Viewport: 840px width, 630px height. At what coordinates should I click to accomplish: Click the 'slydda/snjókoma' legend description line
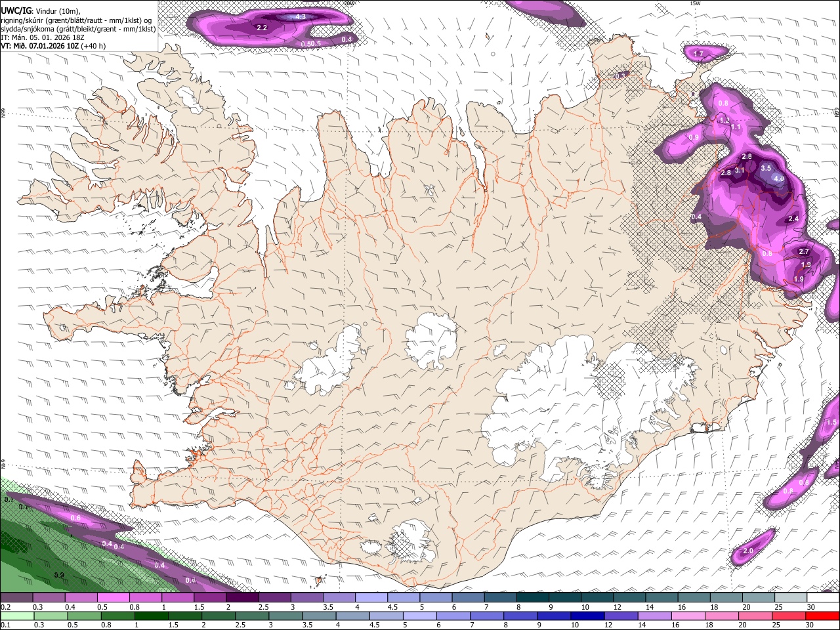point(78,29)
